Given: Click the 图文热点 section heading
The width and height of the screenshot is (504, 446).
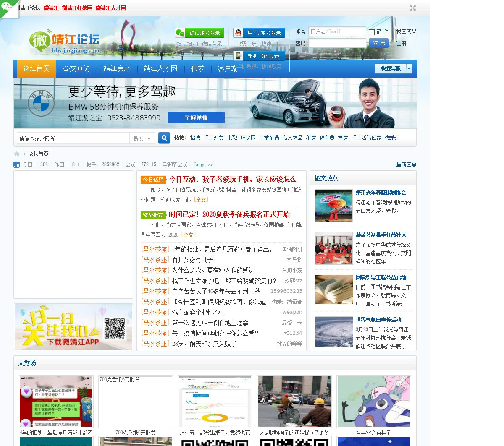Looking at the screenshot, I should (326, 178).
